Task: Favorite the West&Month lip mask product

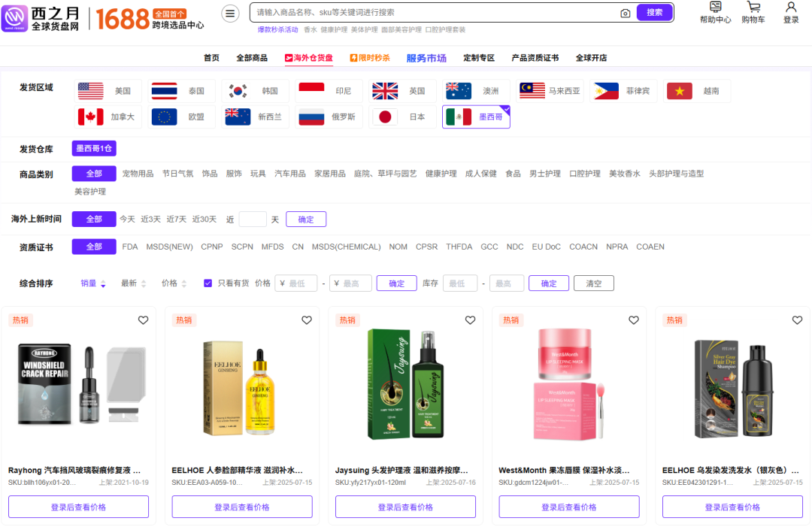Action: (x=634, y=320)
